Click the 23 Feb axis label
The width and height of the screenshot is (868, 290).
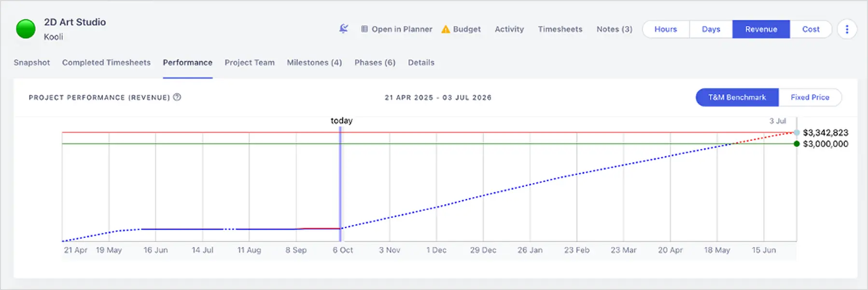click(x=577, y=250)
